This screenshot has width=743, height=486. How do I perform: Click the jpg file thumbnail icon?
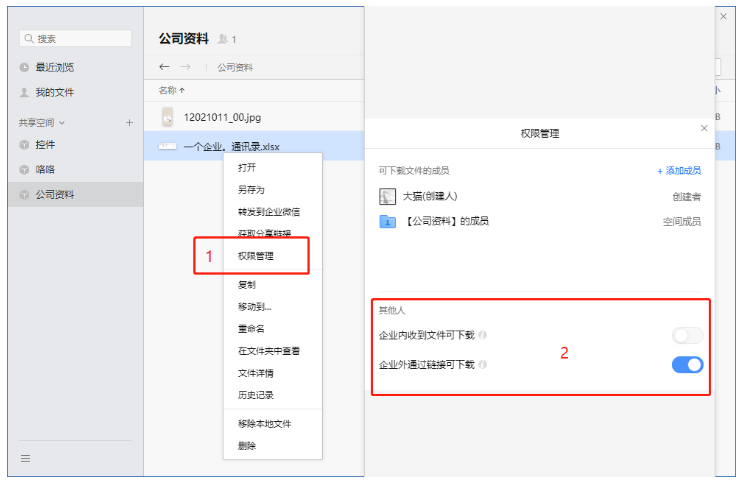[168, 117]
